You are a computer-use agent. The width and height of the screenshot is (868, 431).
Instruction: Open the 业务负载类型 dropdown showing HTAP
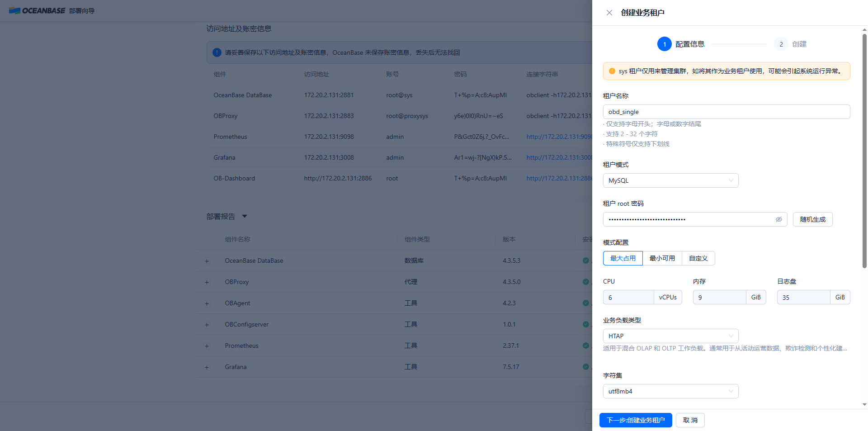pyautogui.click(x=671, y=336)
